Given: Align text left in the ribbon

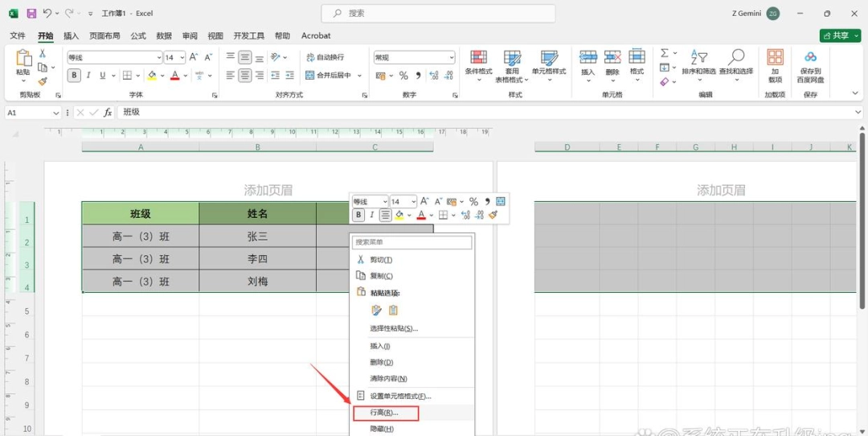Looking at the screenshot, I should click(x=231, y=76).
